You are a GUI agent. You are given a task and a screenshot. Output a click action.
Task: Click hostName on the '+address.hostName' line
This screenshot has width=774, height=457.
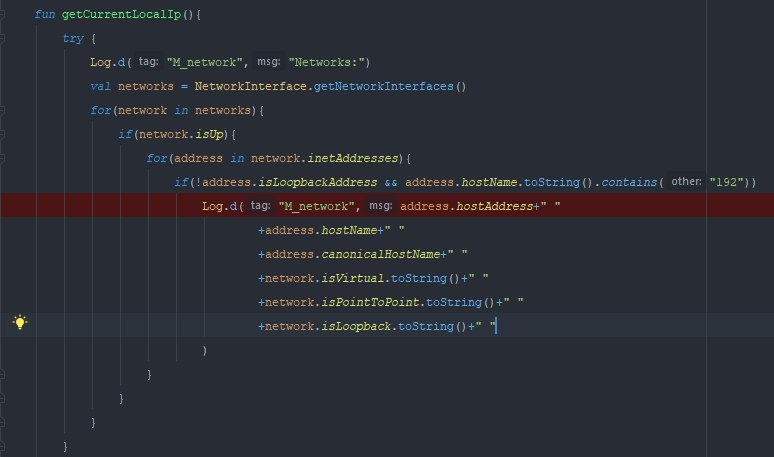click(349, 230)
